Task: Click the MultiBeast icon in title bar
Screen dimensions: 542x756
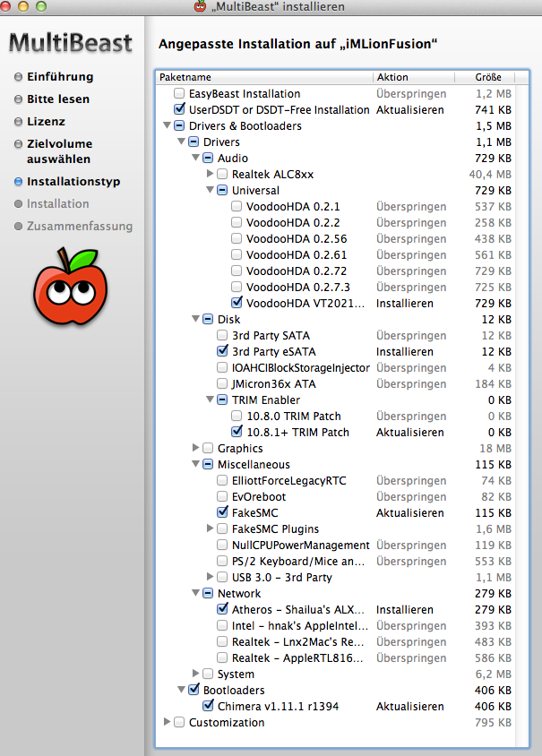Action: point(200,6)
